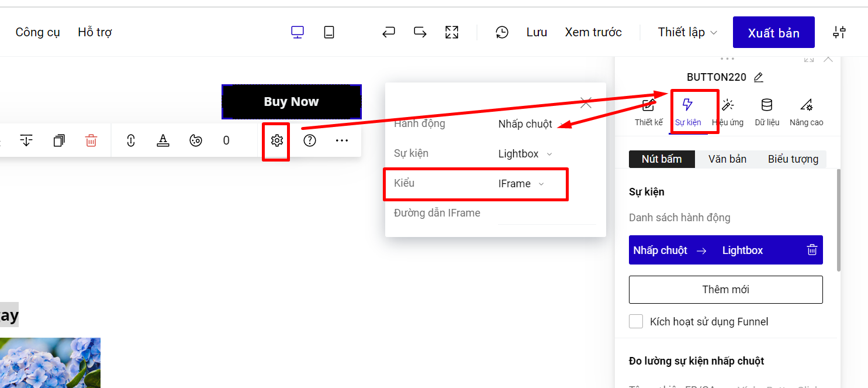Duplicate element using copy icon
Image resolution: width=868 pixels, height=388 pixels.
click(x=59, y=140)
